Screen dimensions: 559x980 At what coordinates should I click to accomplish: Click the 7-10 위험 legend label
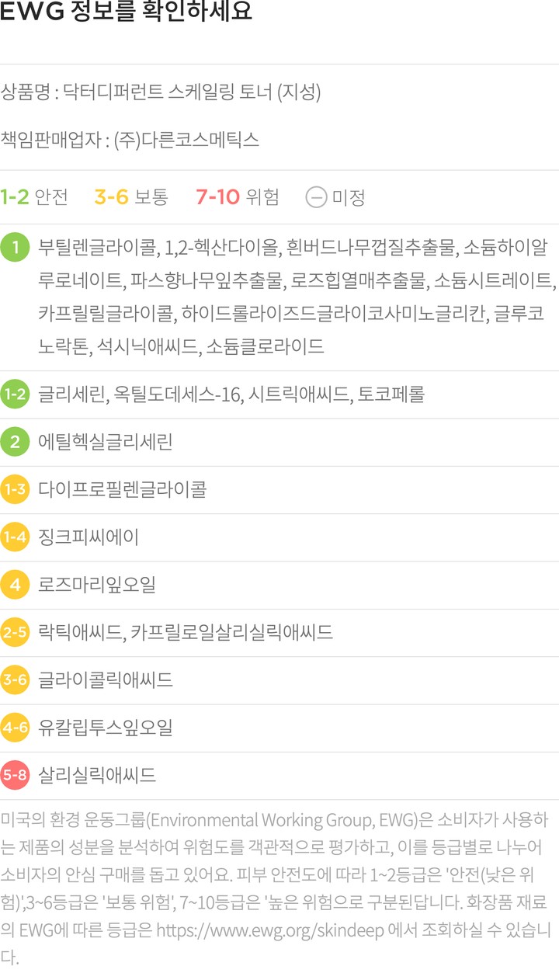click(x=237, y=197)
